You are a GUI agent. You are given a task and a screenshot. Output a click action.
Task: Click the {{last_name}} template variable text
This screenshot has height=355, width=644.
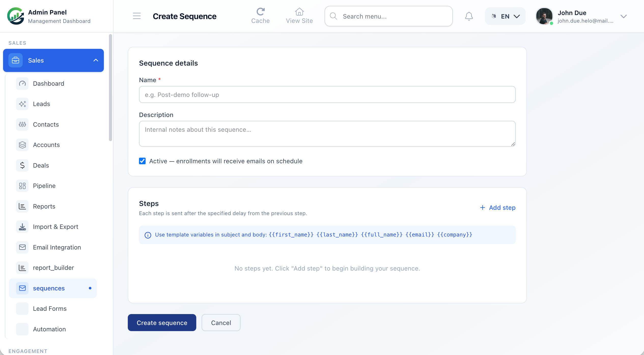pos(337,235)
